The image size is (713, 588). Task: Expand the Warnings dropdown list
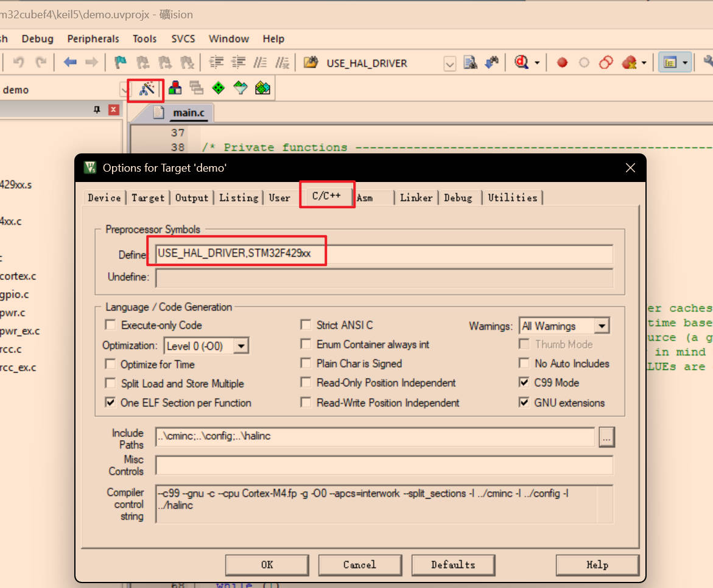point(602,326)
